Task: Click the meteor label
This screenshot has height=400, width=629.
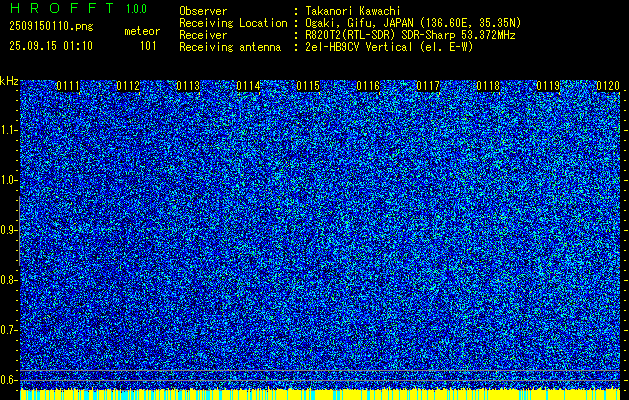Action: point(142,31)
